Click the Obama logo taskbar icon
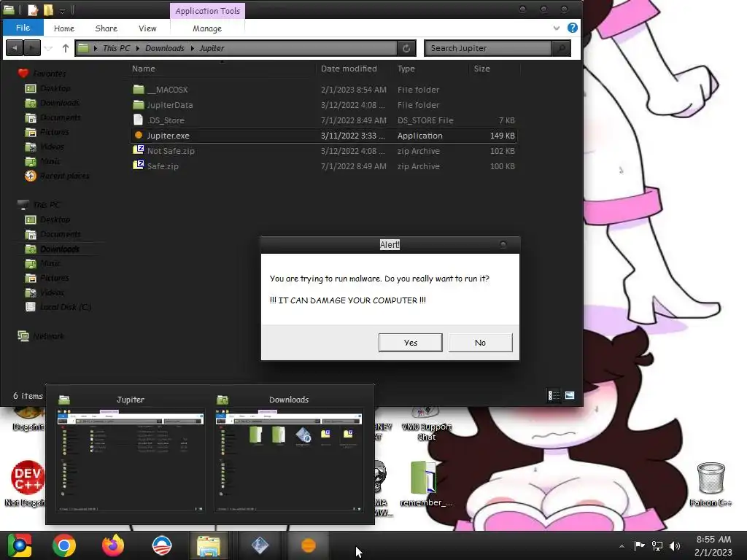Image resolution: width=747 pixels, height=560 pixels. point(161,545)
